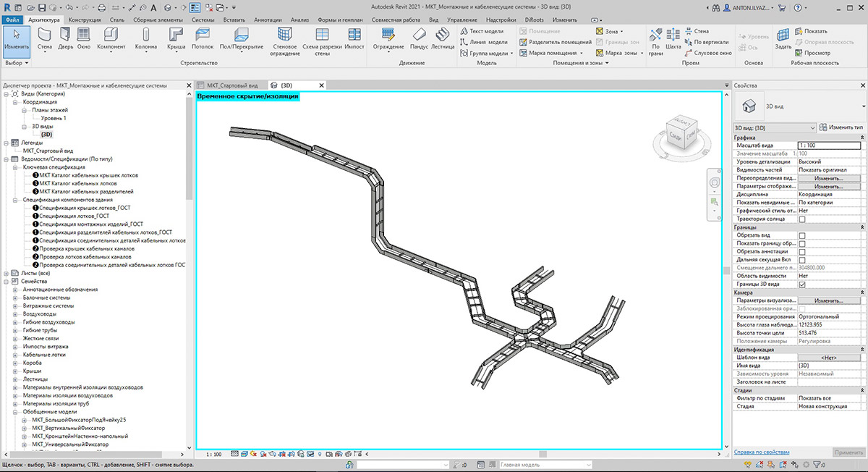Expand the Воздуховоды family node
Image resolution: width=868 pixels, height=472 pixels.
(16, 314)
